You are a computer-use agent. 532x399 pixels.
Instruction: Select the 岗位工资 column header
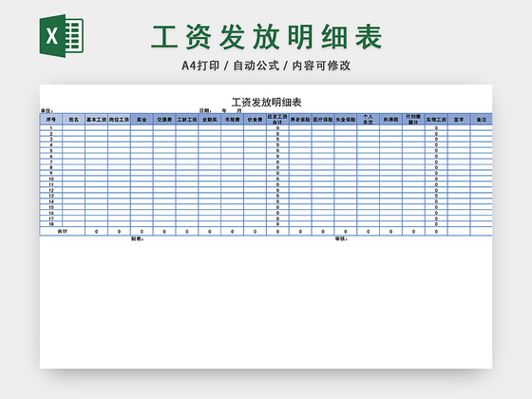point(119,120)
